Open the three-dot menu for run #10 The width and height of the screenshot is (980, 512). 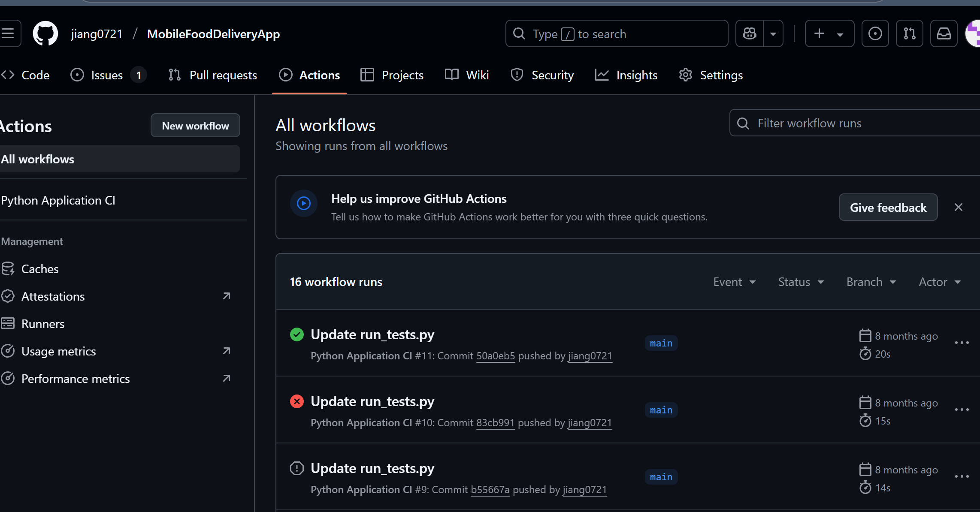coord(962,410)
